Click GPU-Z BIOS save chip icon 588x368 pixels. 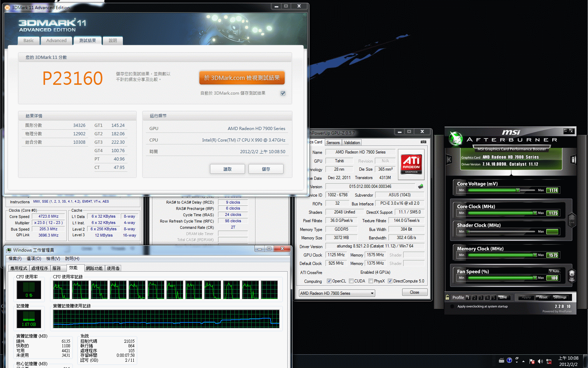click(421, 186)
